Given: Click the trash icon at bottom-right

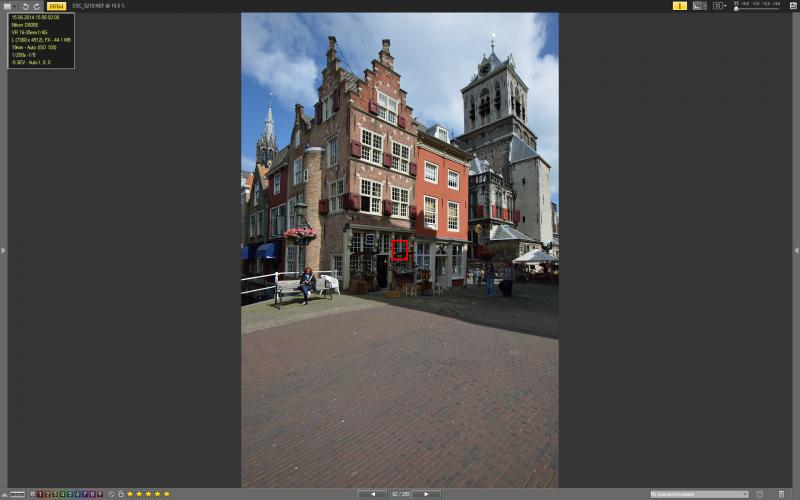Looking at the screenshot, I should pyautogui.click(x=781, y=494).
